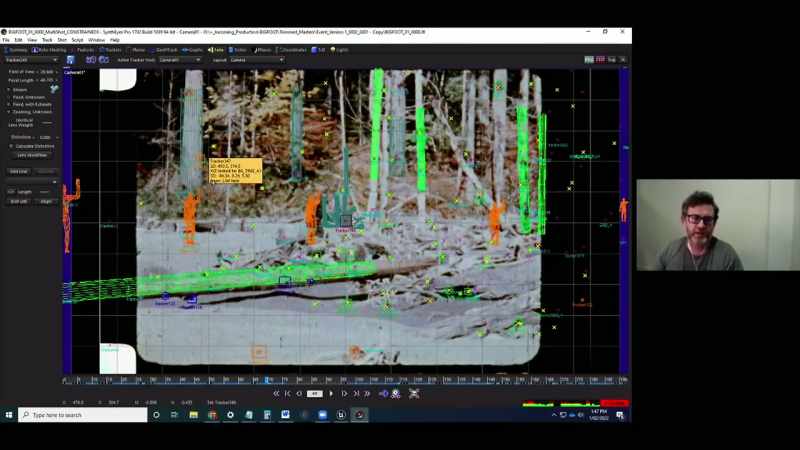Viewport: 800px width, 450px height.
Task: Open the Window menu
Action: pyautogui.click(x=96, y=40)
